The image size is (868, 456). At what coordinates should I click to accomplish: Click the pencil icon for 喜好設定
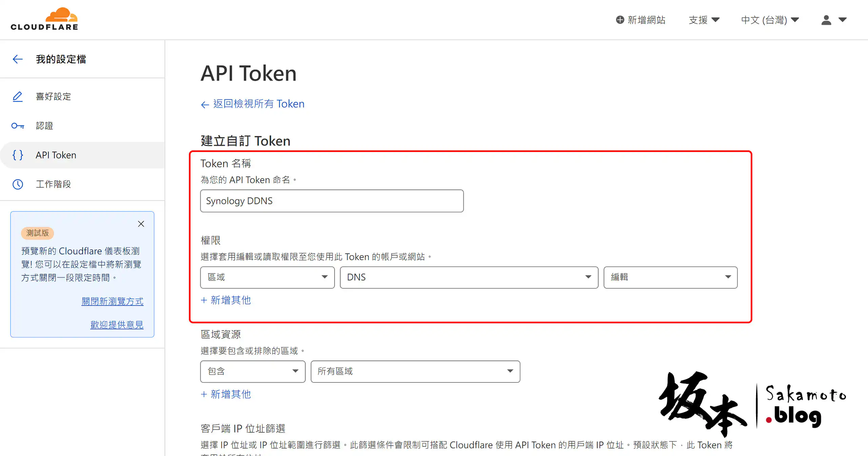(x=18, y=97)
